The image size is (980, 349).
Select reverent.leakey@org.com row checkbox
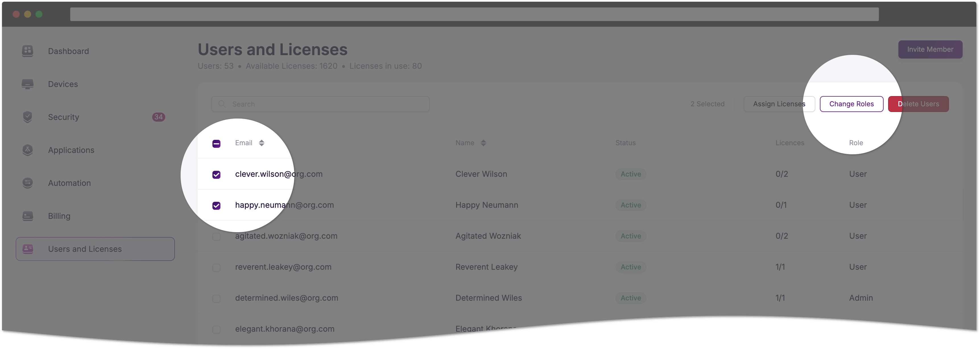(216, 268)
